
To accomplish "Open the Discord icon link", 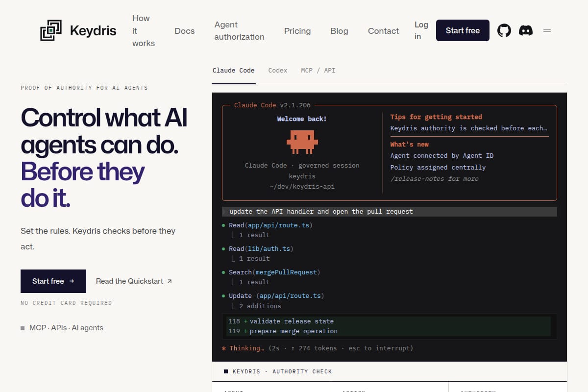I will click(526, 30).
